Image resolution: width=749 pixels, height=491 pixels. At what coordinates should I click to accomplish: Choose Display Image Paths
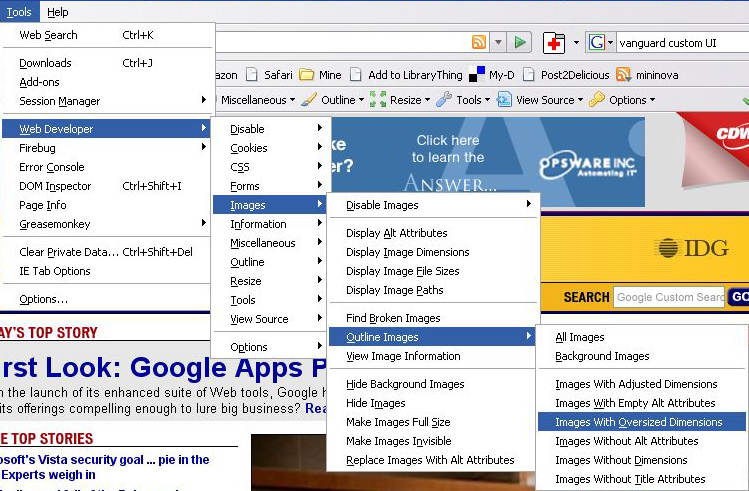(x=433, y=290)
